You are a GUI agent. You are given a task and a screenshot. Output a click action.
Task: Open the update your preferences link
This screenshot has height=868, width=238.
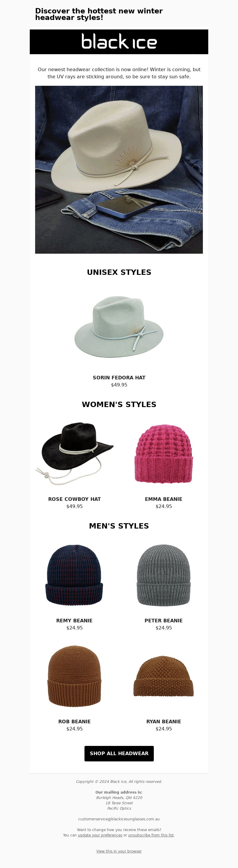click(x=100, y=835)
